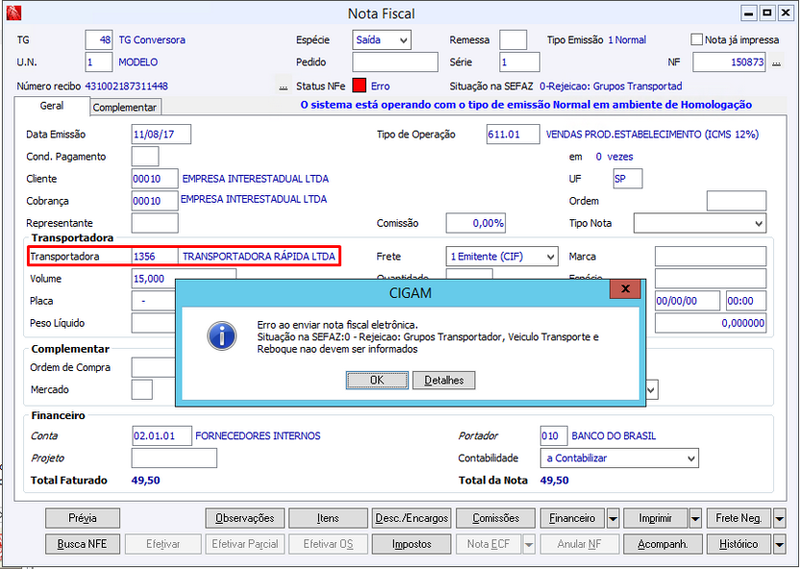Click the Comissão percentage field
Screen dimensions: 800x569
pos(476,223)
